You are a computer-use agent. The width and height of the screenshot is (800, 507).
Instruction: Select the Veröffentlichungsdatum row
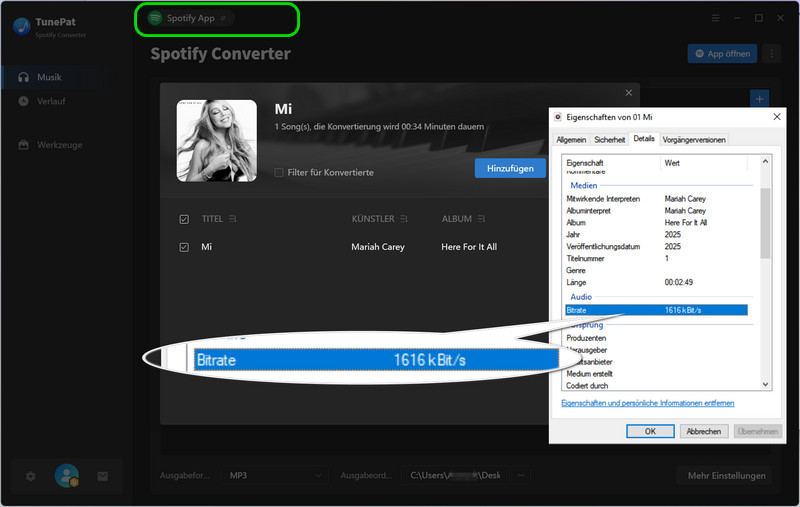(x=657, y=246)
